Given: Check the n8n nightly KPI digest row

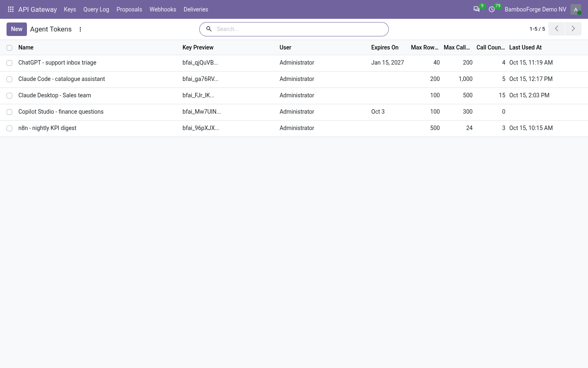Looking at the screenshot, I should tap(9, 128).
